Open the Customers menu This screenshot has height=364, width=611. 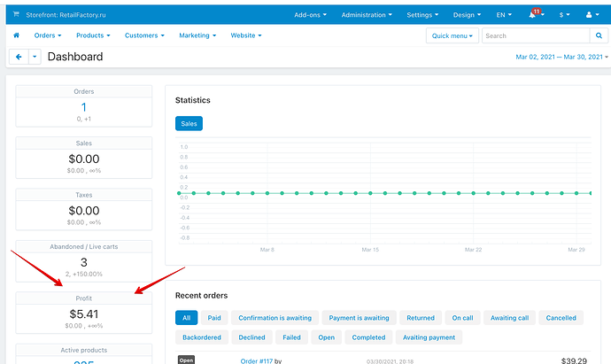pyautogui.click(x=144, y=35)
